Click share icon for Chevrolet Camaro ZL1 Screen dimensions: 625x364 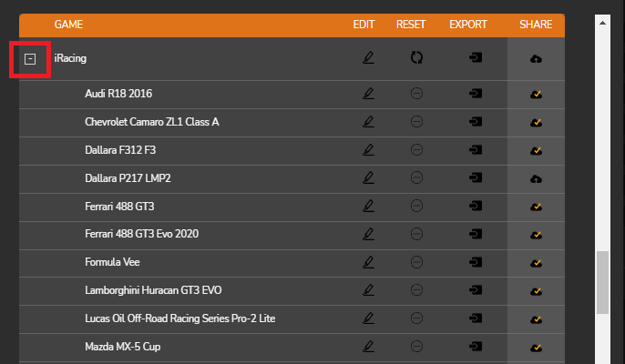click(x=536, y=123)
